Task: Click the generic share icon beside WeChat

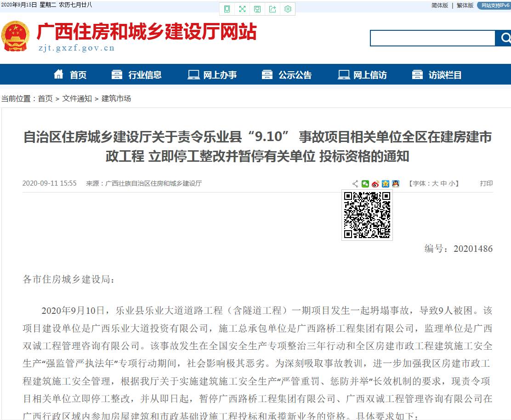Action: [x=355, y=184]
